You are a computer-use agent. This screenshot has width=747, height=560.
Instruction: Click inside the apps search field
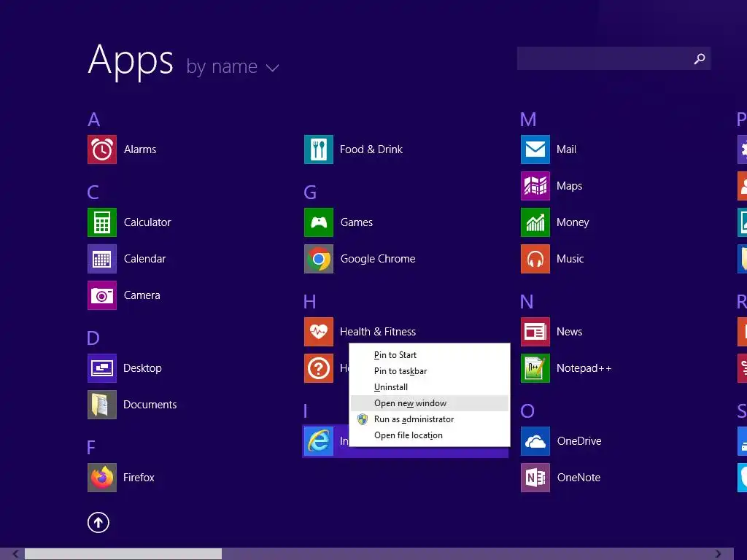(614, 58)
